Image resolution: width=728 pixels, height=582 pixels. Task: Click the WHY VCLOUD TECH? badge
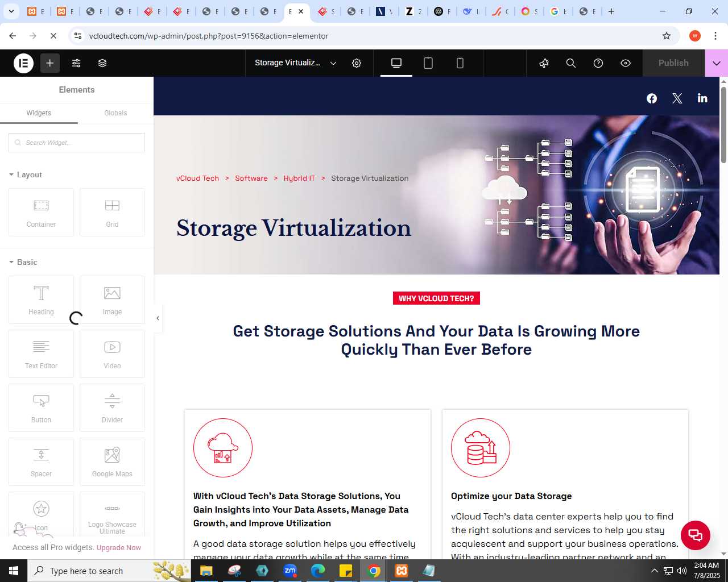436,298
